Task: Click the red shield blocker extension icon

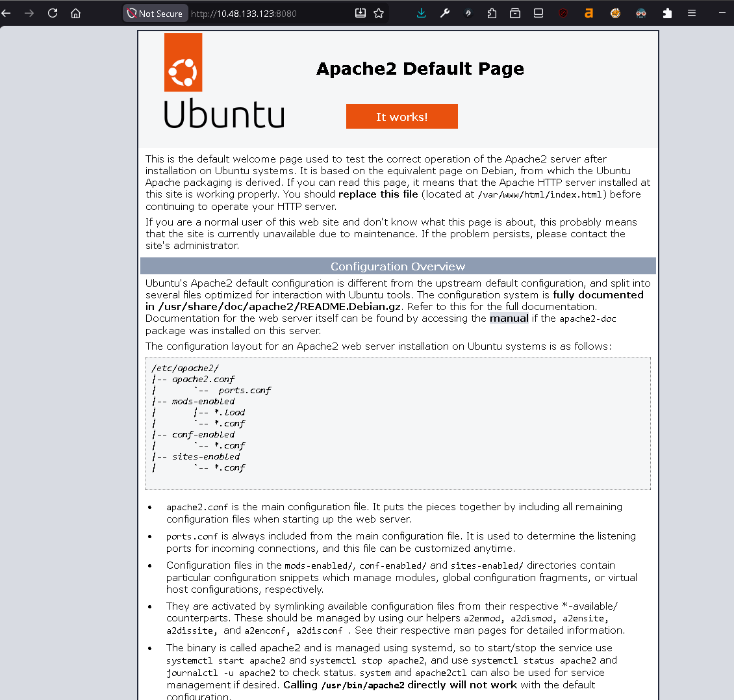Action: tap(563, 13)
